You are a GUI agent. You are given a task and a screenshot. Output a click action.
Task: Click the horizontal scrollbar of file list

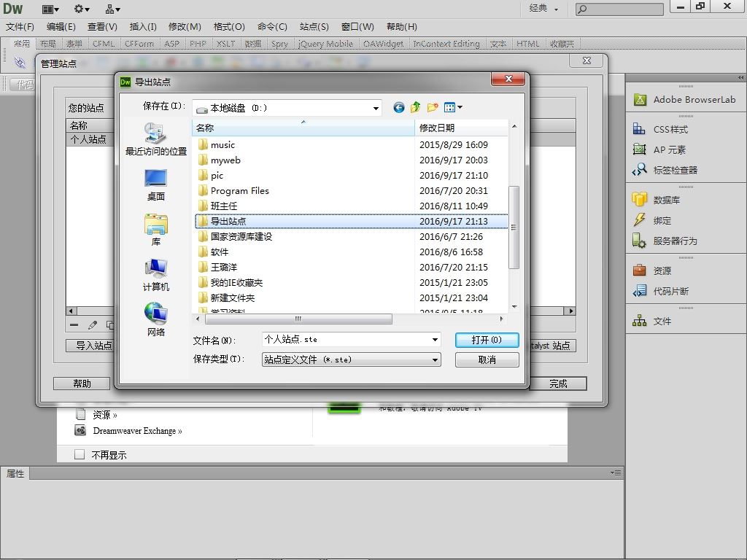tap(298, 319)
